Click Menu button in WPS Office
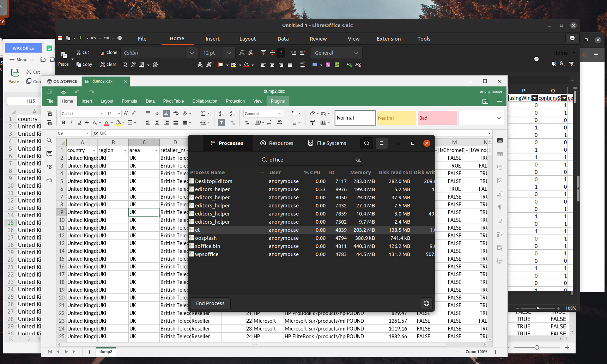 pos(22,60)
